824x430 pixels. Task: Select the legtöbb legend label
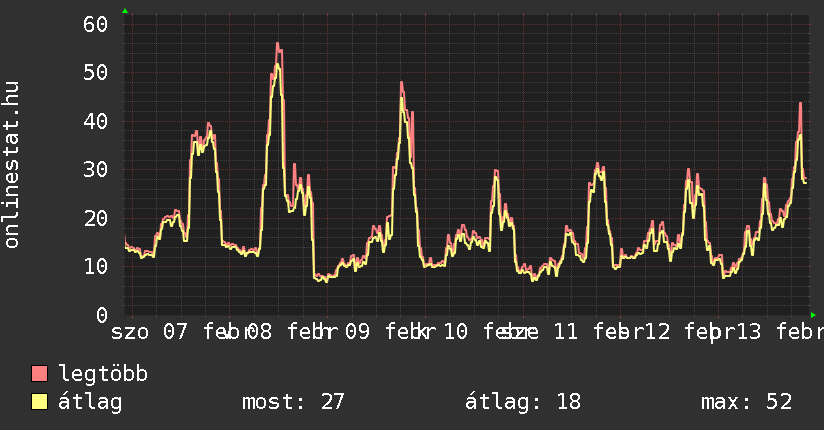point(103,374)
